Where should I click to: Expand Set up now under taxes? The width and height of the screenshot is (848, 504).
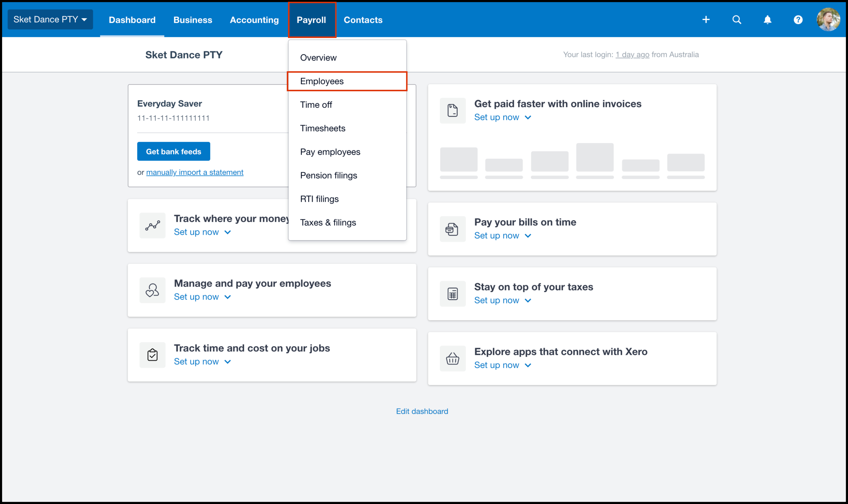pos(502,300)
